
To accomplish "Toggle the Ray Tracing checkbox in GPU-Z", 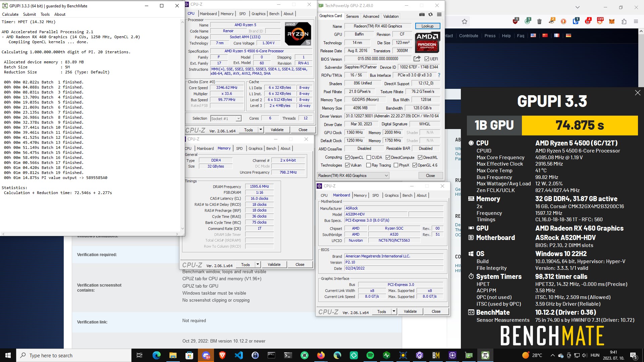I will tap(369, 165).
